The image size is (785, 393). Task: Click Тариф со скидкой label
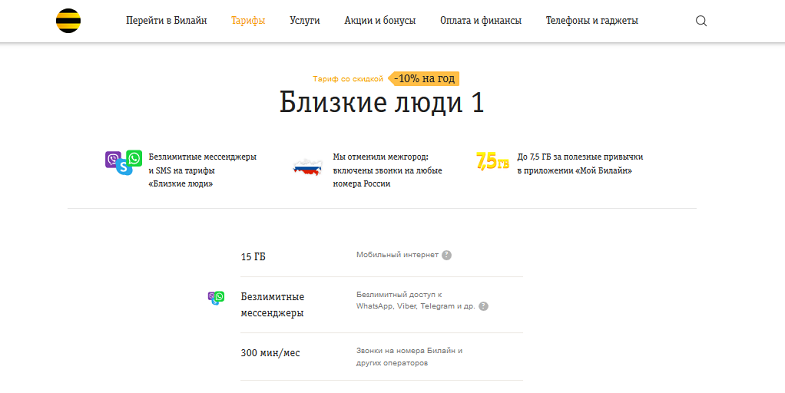coord(348,79)
